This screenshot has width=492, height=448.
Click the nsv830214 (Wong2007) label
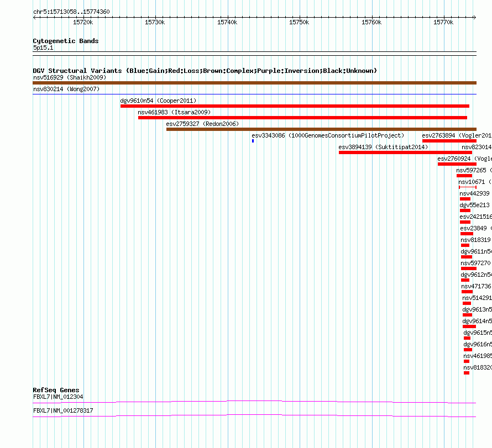click(x=66, y=89)
